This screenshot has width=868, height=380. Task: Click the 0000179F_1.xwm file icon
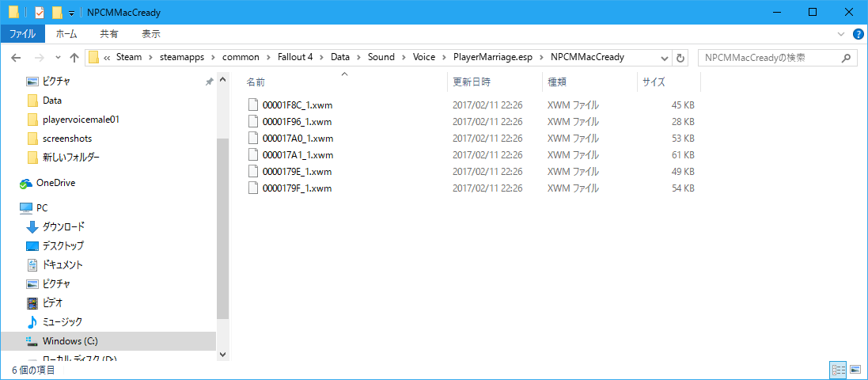(252, 188)
